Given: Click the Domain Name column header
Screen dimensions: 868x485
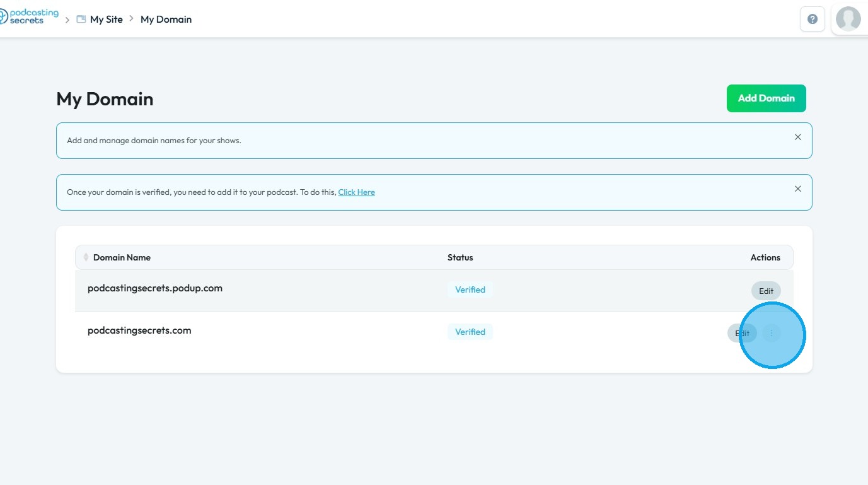Looking at the screenshot, I should [x=122, y=257].
